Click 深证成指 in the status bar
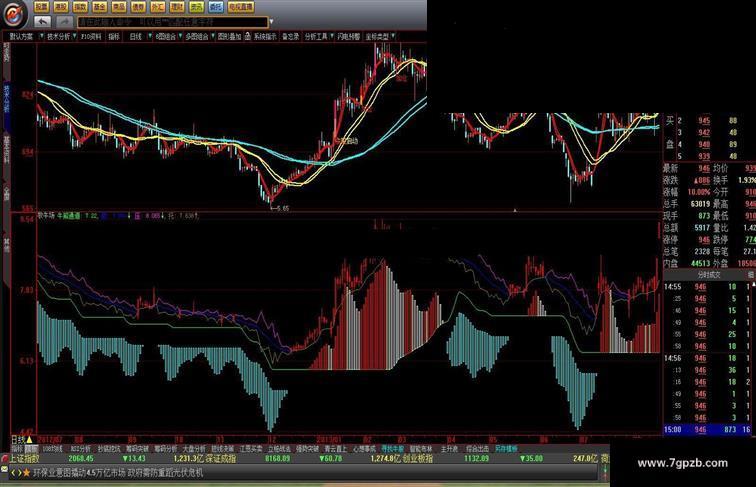 221,459
